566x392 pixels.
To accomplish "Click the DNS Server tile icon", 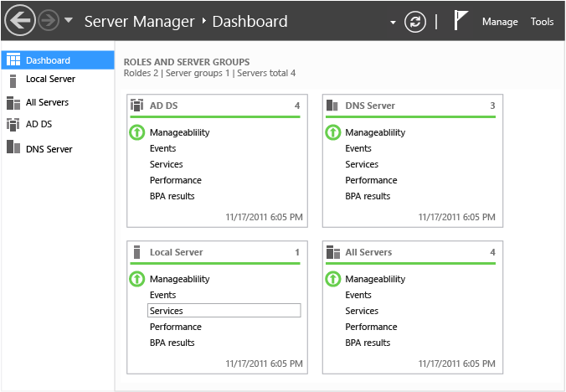I will (x=333, y=106).
